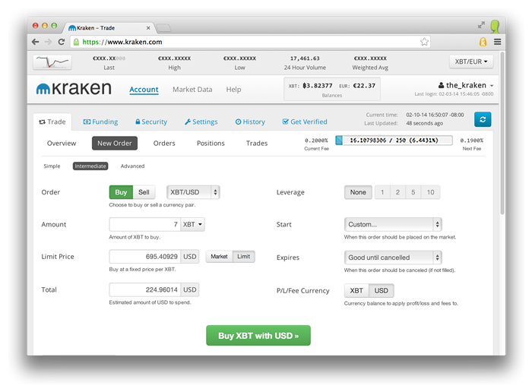Click the mini price chart thumbnail
532x392 pixels.
tap(52, 62)
